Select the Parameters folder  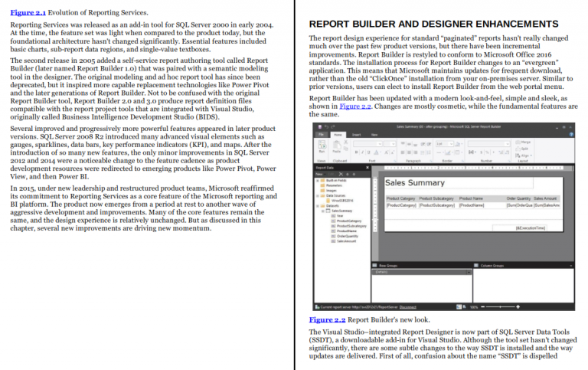[x=332, y=185]
